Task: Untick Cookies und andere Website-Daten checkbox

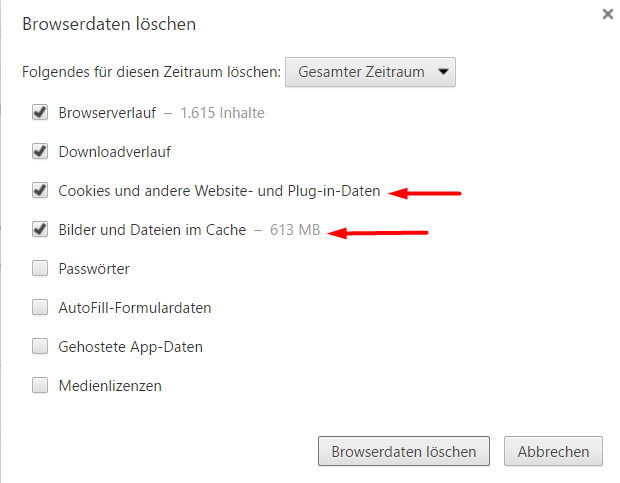Action: pyautogui.click(x=41, y=190)
